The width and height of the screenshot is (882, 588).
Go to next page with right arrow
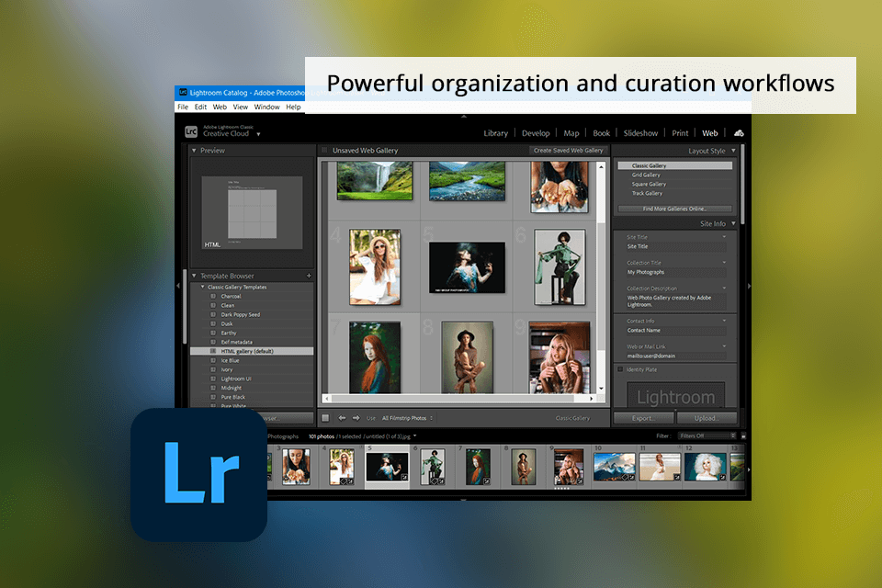coord(356,418)
